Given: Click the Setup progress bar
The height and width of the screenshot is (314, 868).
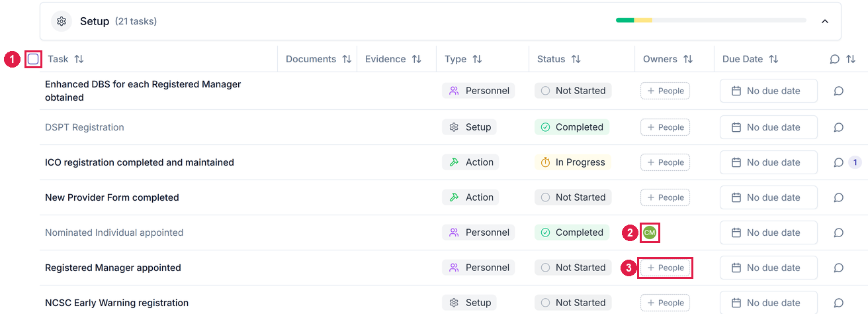Looking at the screenshot, I should pos(711,20).
